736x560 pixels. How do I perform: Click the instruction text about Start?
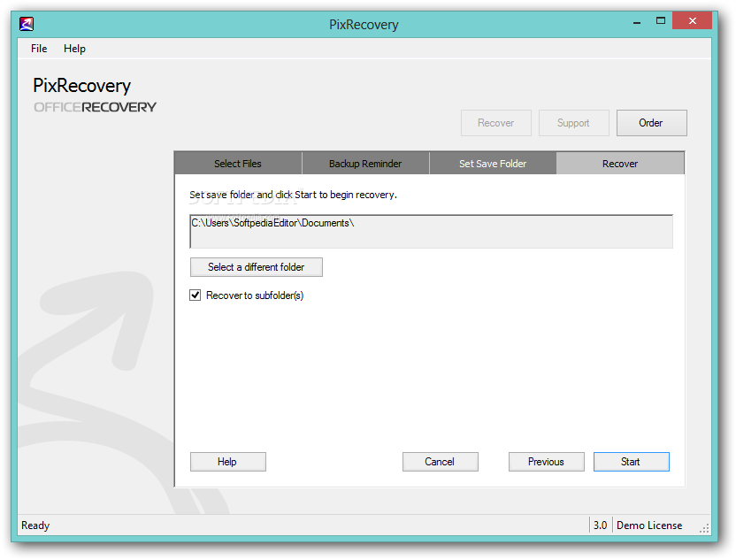[x=293, y=195]
